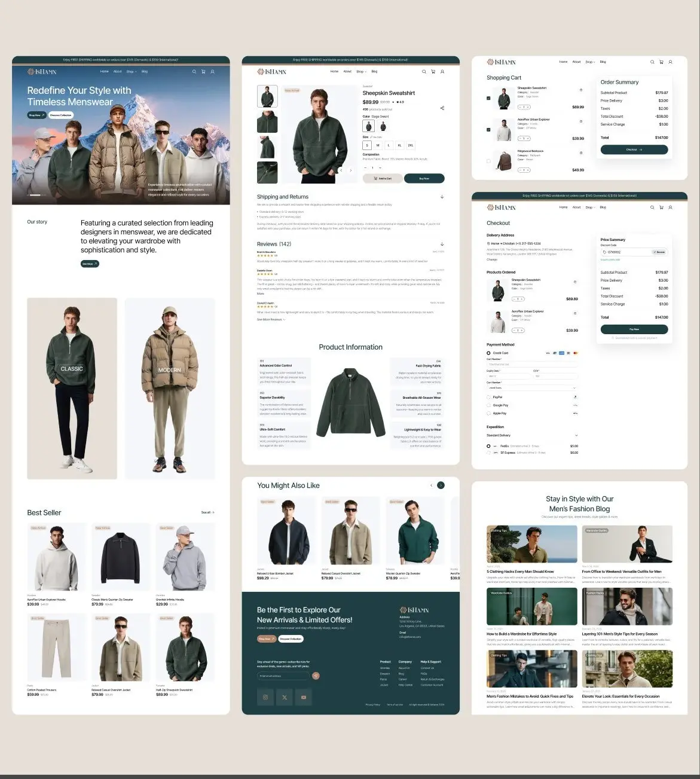Check the Ridgewood Backpack cart item
The height and width of the screenshot is (779, 700).
(488, 161)
